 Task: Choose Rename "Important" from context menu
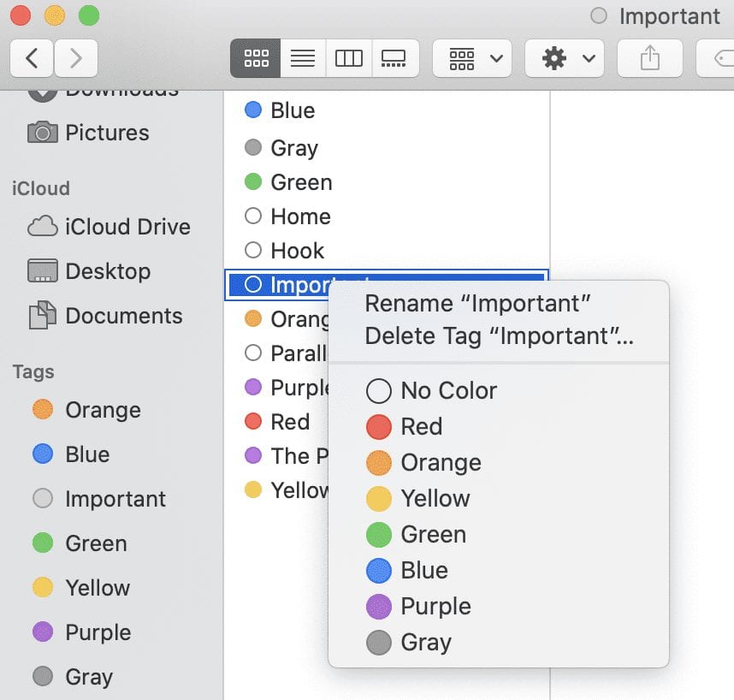[x=478, y=303]
